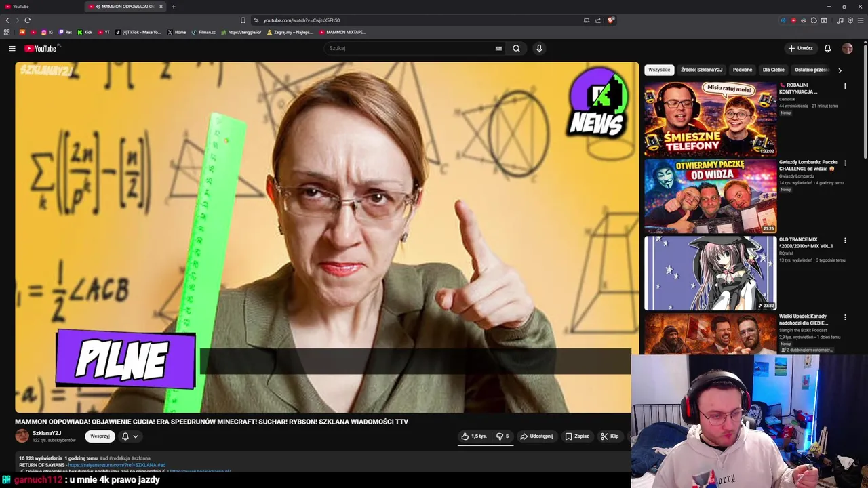This screenshot has height=488, width=868.
Task: Click the #szklana hashtag
Action: (141, 458)
